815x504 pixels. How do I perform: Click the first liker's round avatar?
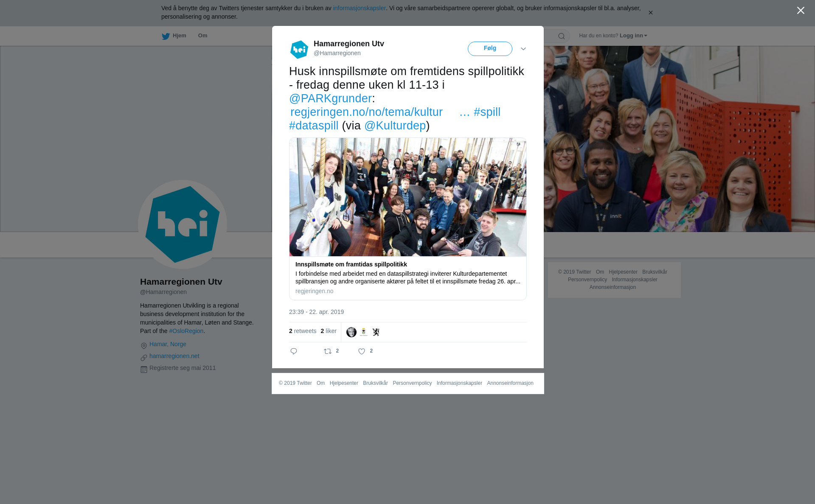click(351, 332)
